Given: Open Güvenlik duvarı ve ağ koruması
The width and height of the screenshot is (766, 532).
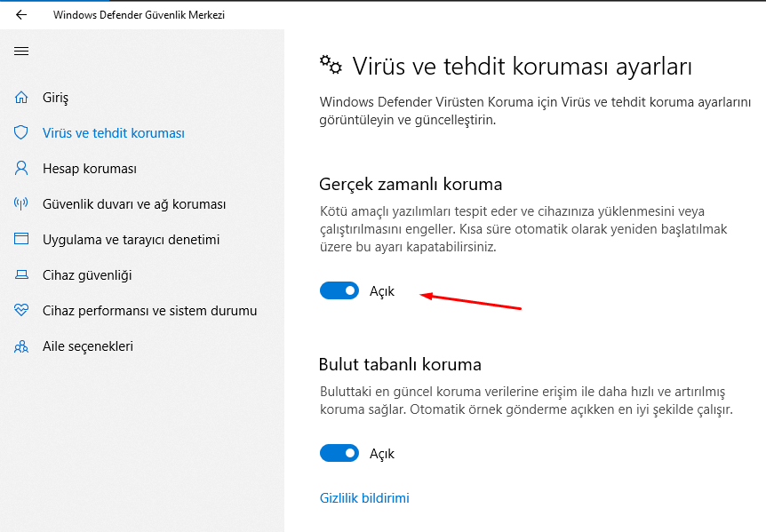Looking at the screenshot, I should coord(134,204).
